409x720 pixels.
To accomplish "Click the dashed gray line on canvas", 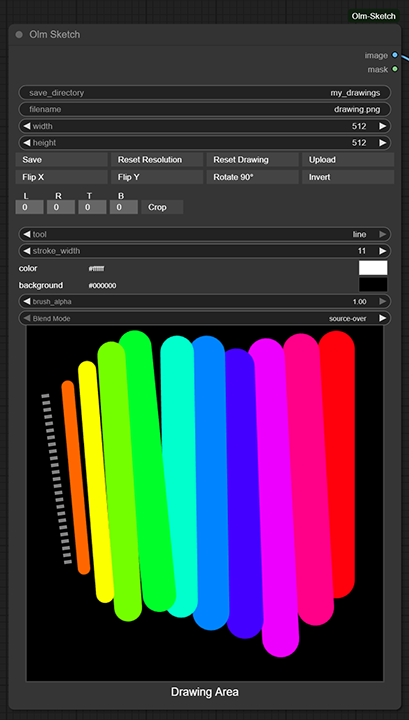I will pyautogui.click(x=56, y=478).
